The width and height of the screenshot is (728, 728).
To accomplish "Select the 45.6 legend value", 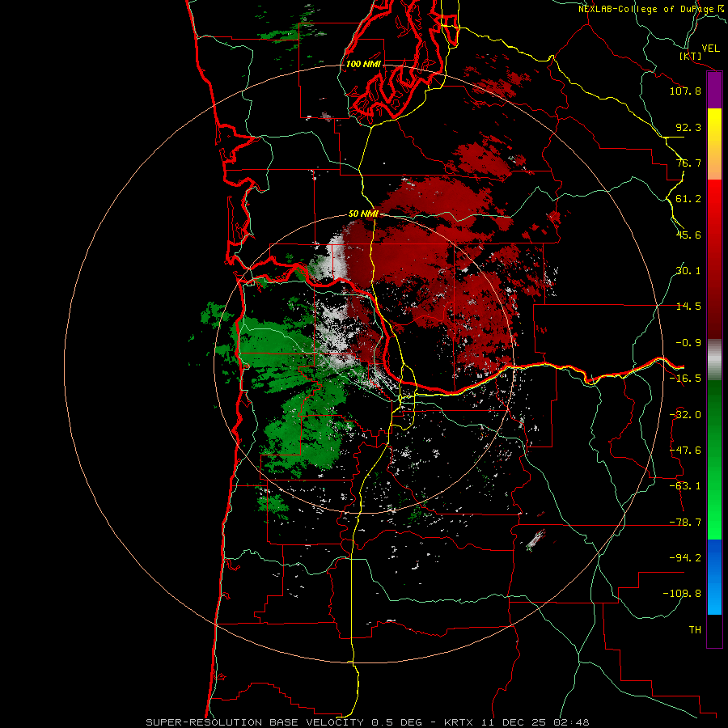I will pos(688,235).
